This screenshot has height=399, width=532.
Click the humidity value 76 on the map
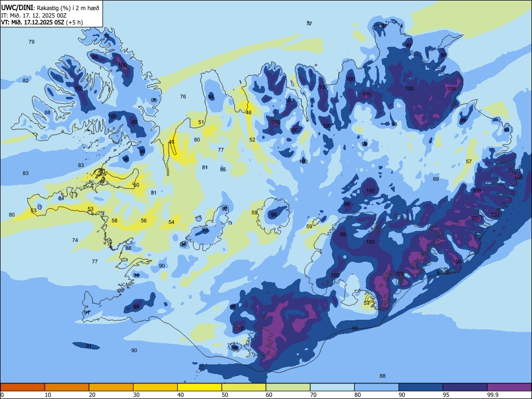[183, 97]
